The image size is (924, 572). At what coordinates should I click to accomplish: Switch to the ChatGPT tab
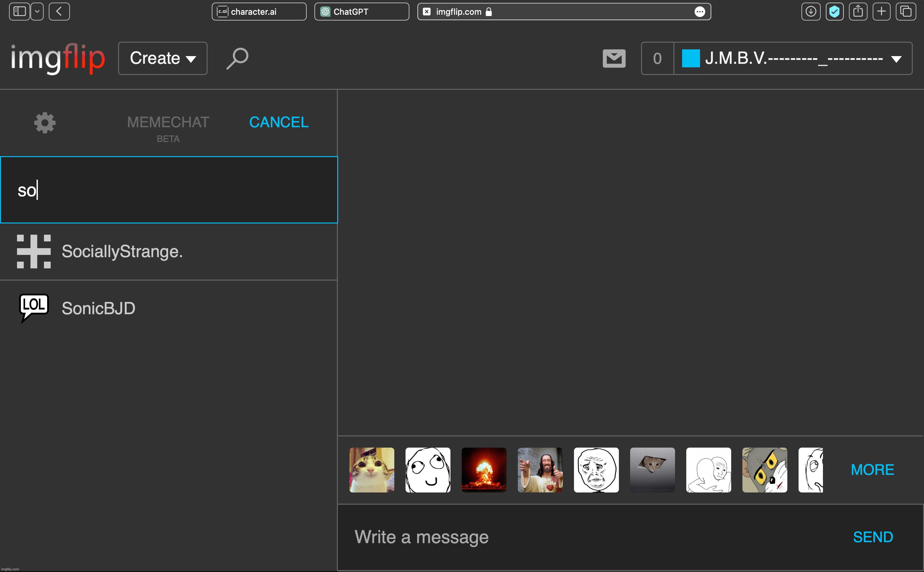pos(362,11)
